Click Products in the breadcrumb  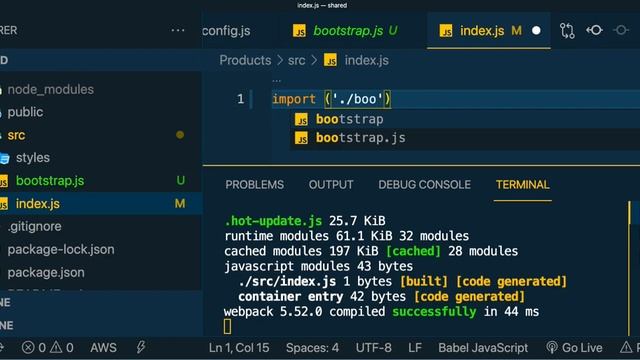[245, 60]
